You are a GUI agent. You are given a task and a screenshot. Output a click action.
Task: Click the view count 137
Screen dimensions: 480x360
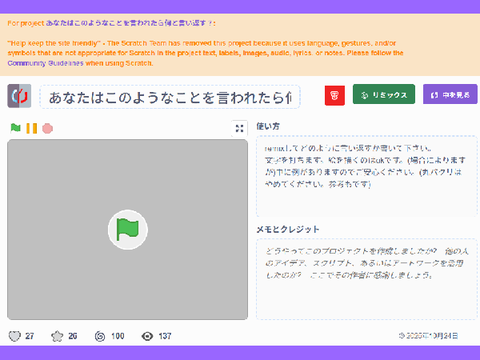pyautogui.click(x=165, y=336)
